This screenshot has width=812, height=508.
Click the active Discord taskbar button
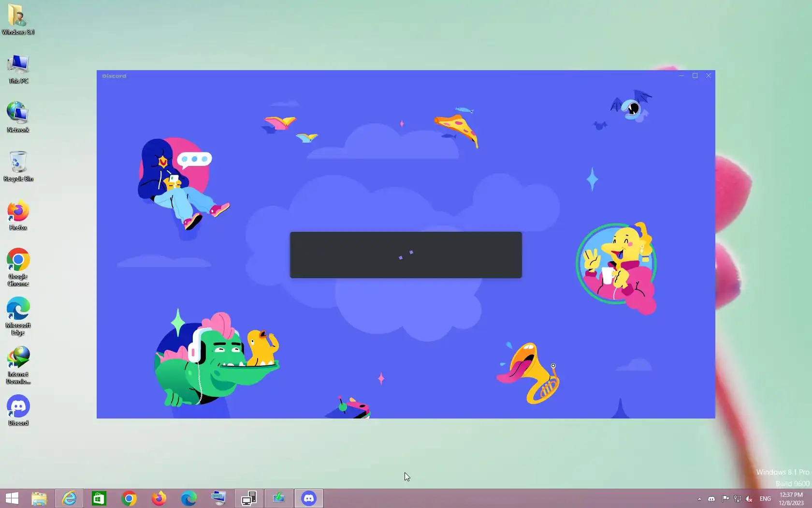pyautogui.click(x=309, y=498)
